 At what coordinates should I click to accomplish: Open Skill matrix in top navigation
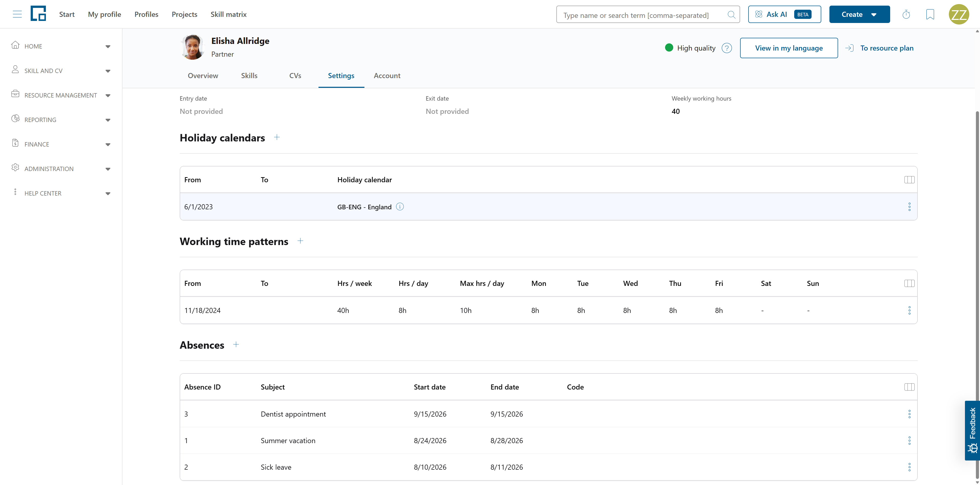pos(228,15)
